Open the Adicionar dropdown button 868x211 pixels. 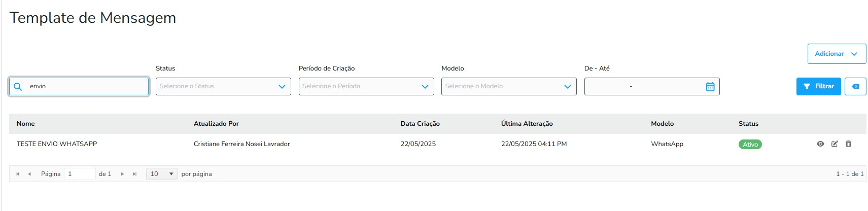click(x=836, y=54)
